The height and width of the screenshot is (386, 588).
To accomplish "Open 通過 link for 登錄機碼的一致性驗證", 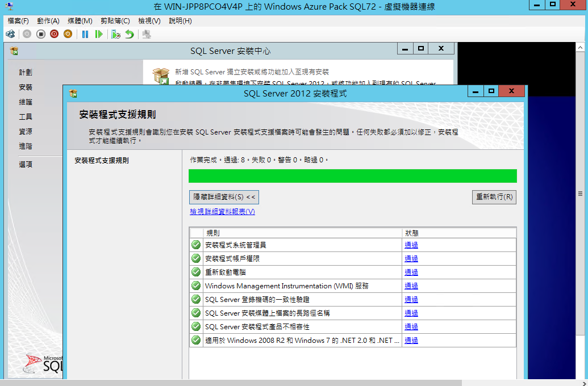I will (411, 299).
